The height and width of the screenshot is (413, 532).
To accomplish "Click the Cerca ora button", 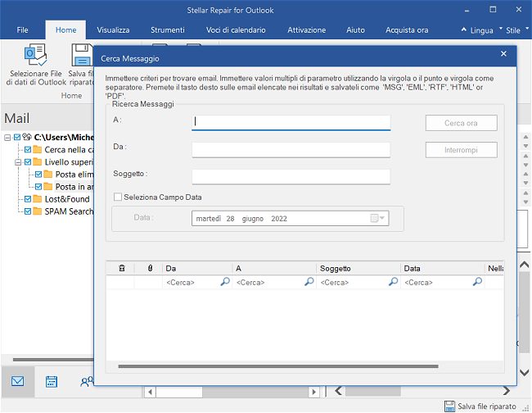I will 462,123.
